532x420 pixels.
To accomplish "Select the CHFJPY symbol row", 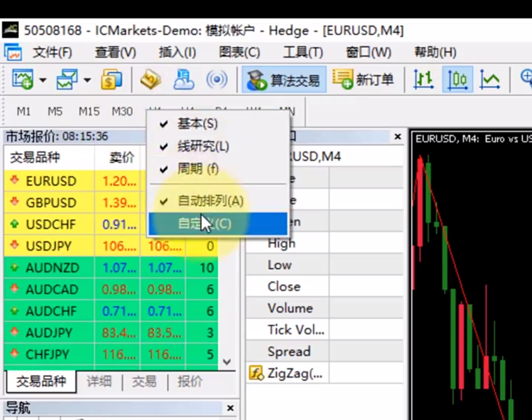I will (111, 355).
